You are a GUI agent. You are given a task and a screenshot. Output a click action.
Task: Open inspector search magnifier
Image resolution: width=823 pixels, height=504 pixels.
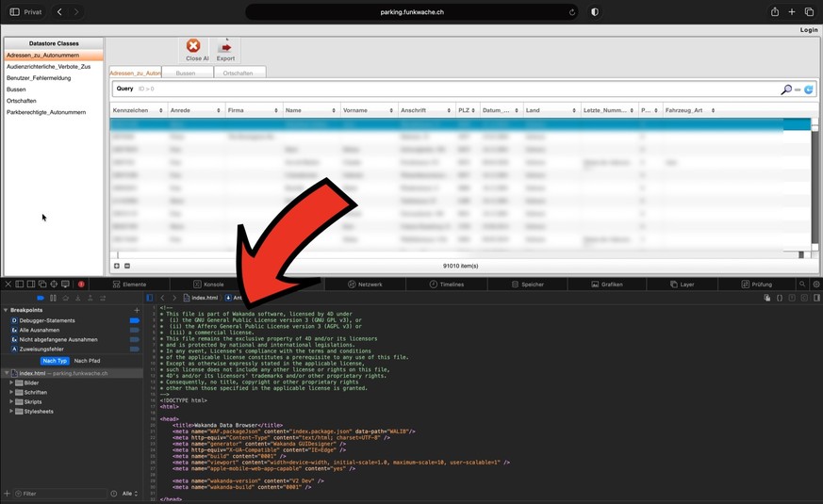click(802, 284)
